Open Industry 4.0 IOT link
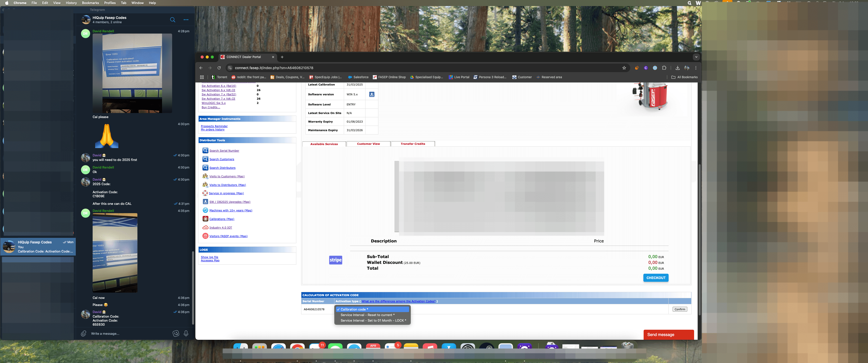The image size is (868, 363). [x=221, y=228]
